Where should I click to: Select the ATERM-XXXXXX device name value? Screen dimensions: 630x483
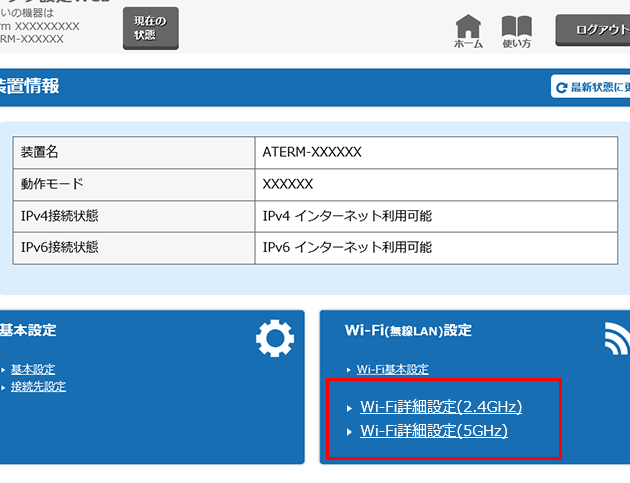coord(311,153)
